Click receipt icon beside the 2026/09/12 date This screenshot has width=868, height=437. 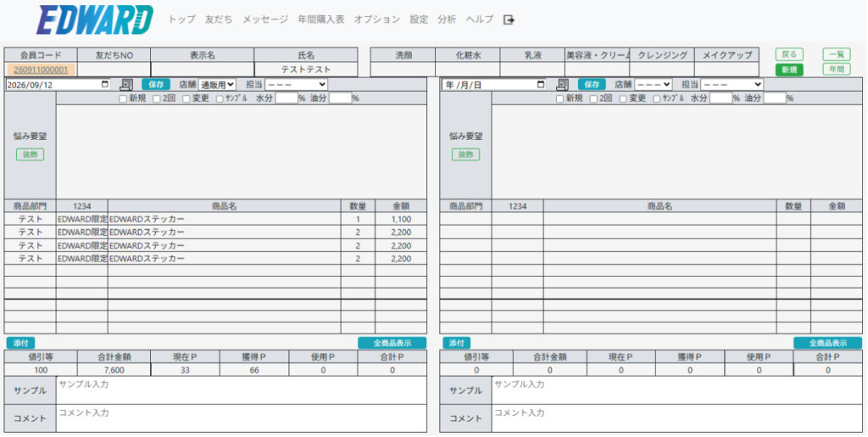click(127, 85)
